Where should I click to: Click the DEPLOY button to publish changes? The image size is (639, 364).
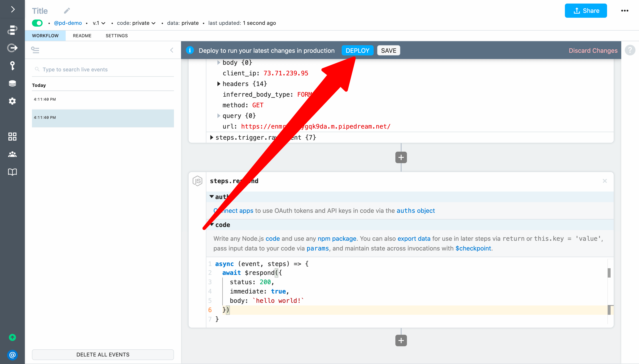point(358,50)
